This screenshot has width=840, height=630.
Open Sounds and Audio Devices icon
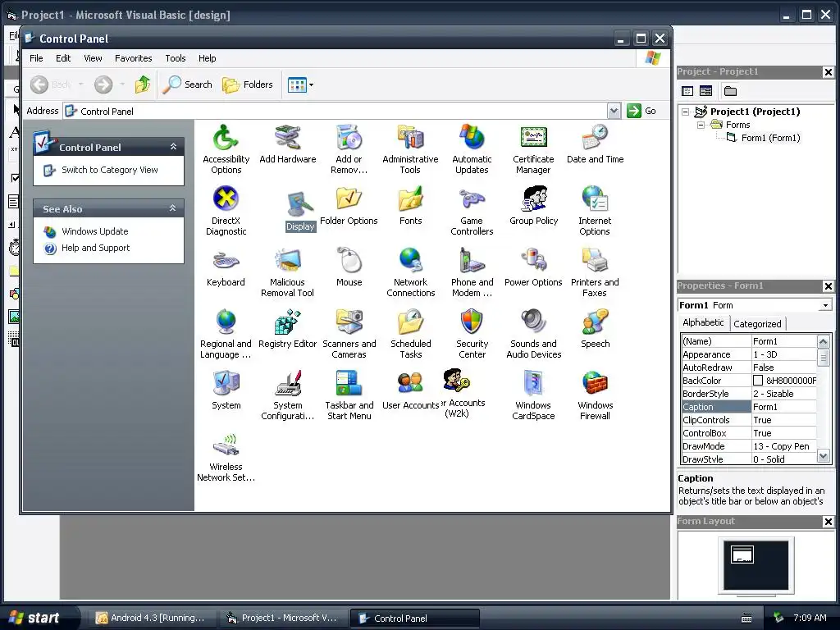click(x=533, y=333)
